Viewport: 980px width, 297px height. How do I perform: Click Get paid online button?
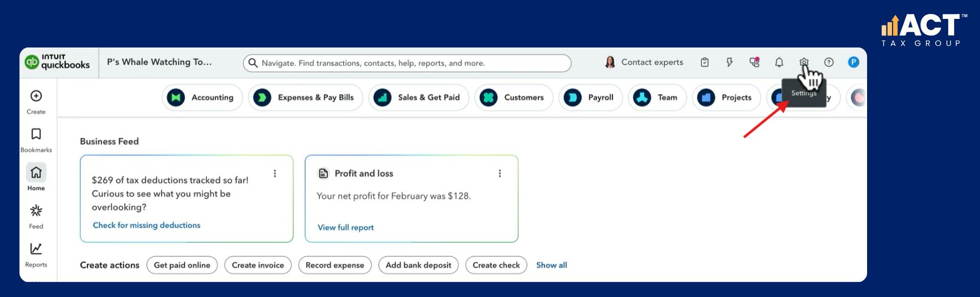coord(182,265)
